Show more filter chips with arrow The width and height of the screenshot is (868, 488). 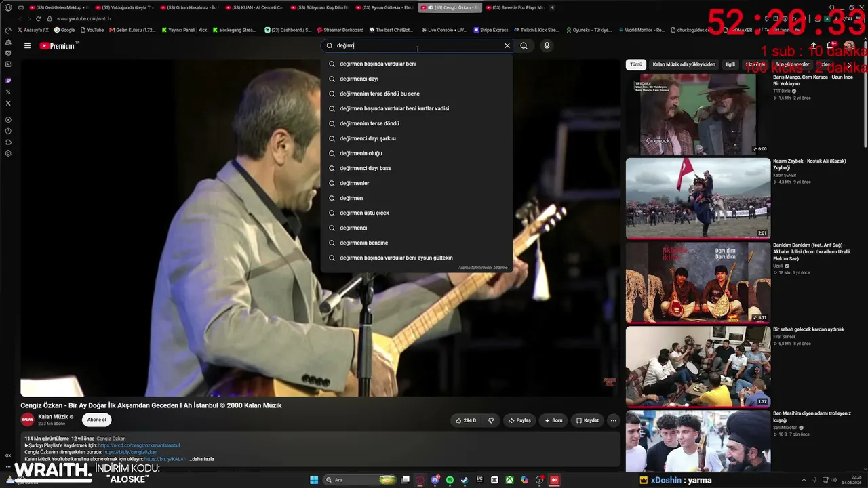click(849, 65)
